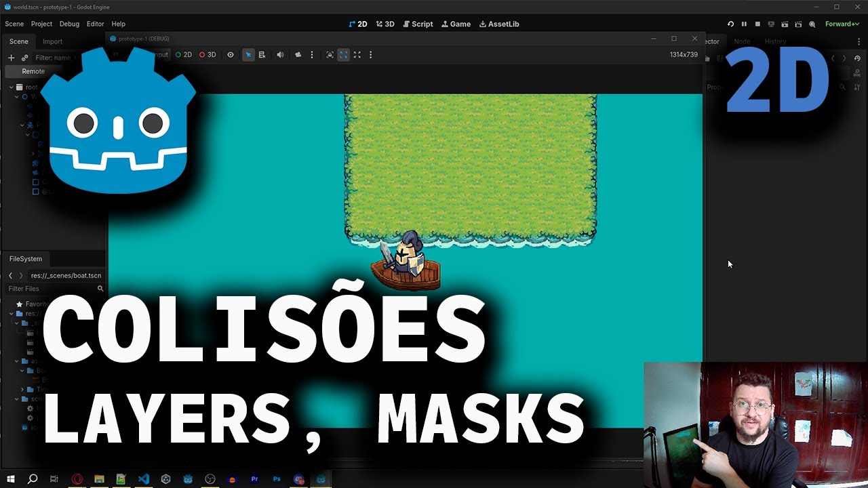
Task: Switch to the 2D workspace
Action: (x=358, y=24)
